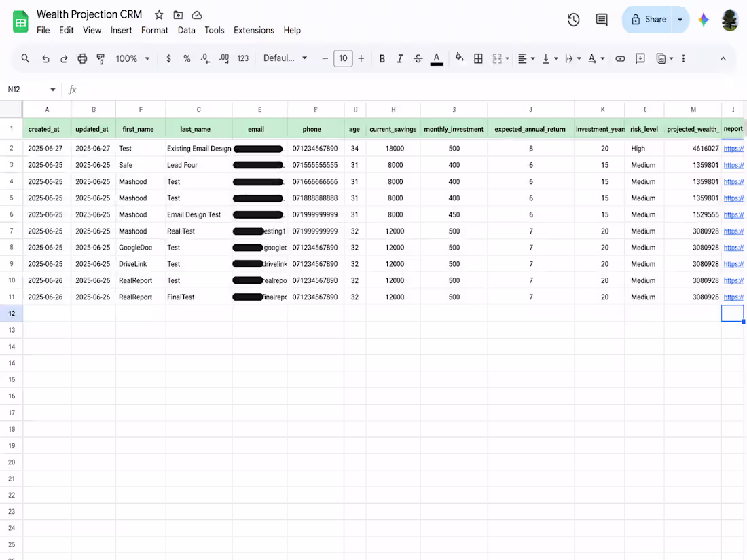Increase the font size with plus
The height and width of the screenshot is (560, 747).
pyautogui.click(x=361, y=58)
